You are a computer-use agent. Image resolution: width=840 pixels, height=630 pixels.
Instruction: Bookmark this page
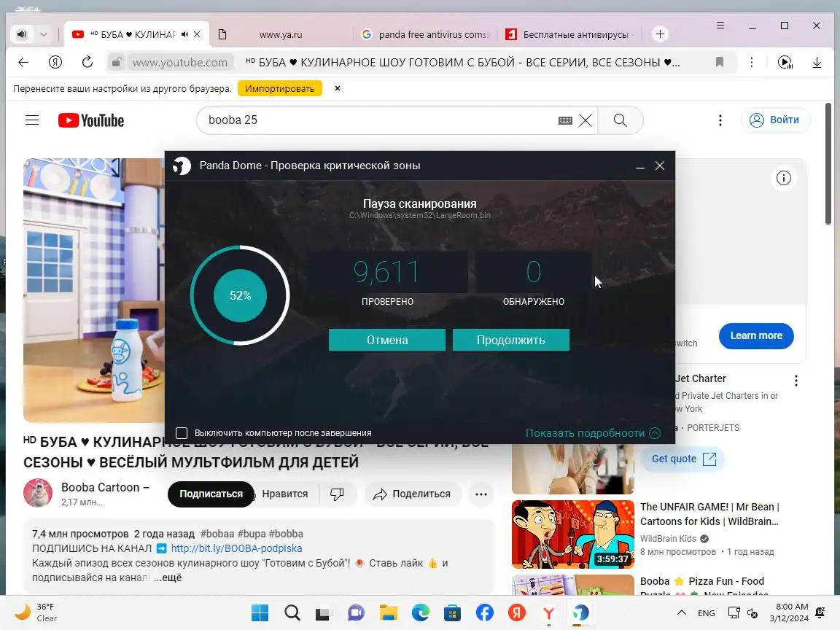720,62
